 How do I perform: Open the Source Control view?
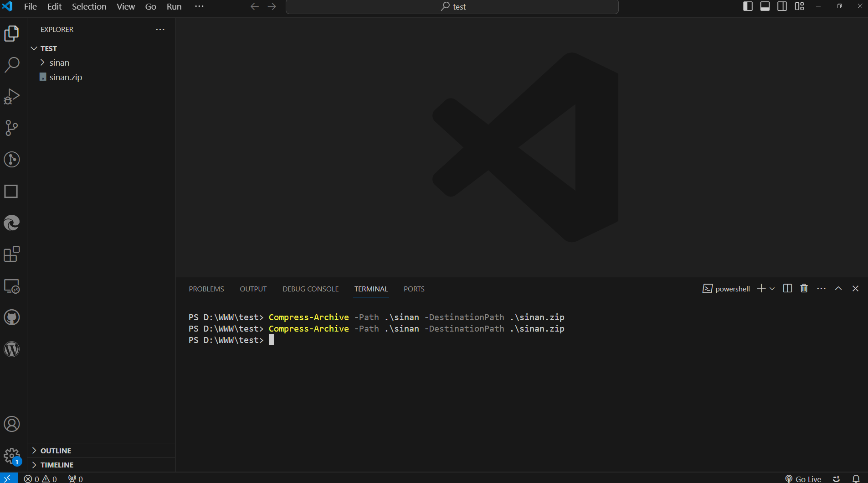pos(11,128)
